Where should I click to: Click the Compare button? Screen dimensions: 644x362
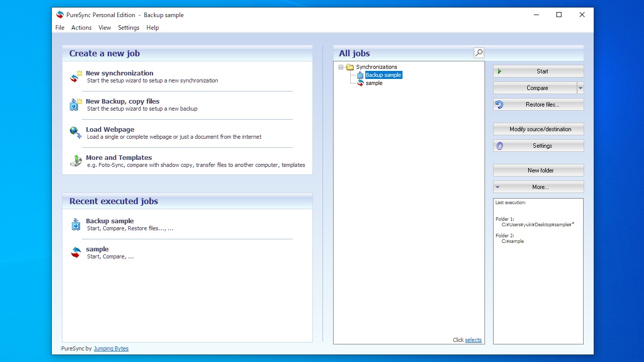(535, 88)
